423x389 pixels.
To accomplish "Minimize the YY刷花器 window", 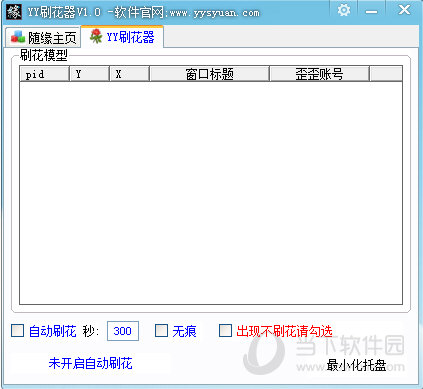I will click(371, 11).
